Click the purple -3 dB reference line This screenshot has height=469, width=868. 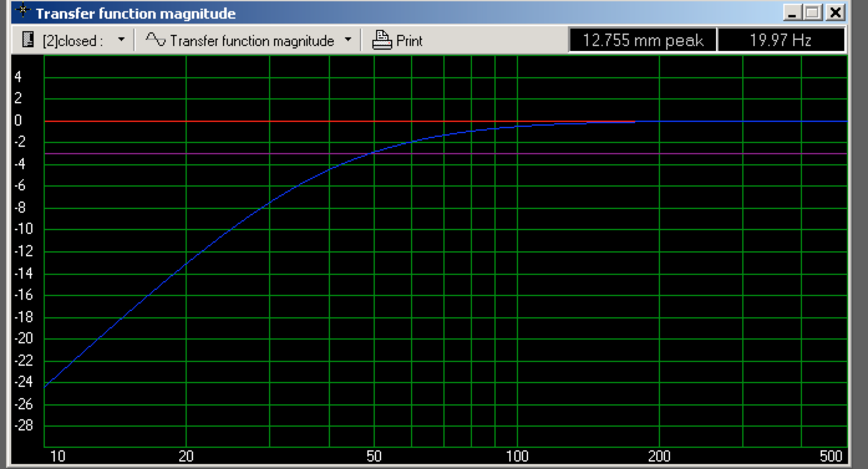pos(445,153)
